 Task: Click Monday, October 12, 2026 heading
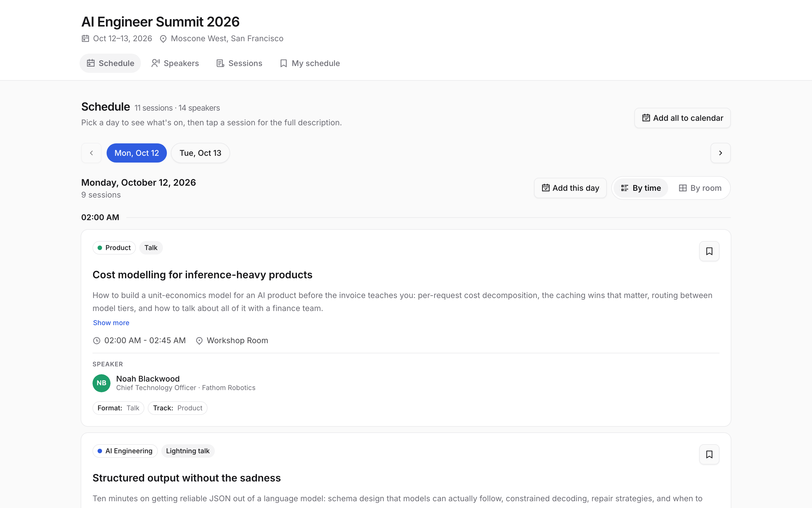tap(139, 182)
